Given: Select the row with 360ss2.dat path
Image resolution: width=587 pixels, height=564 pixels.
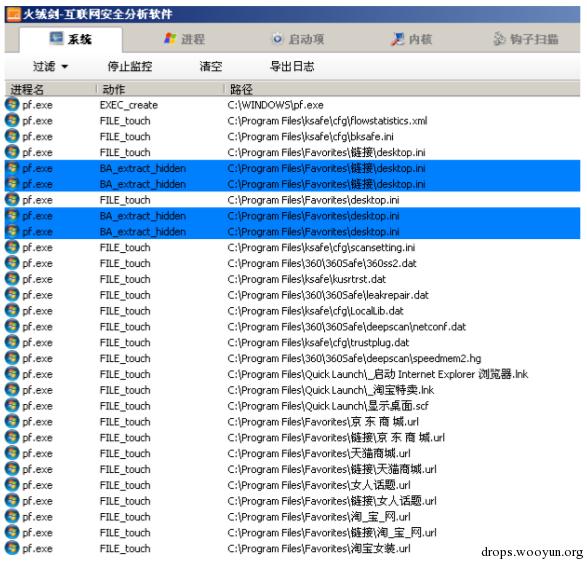Looking at the screenshot, I should pos(292,263).
